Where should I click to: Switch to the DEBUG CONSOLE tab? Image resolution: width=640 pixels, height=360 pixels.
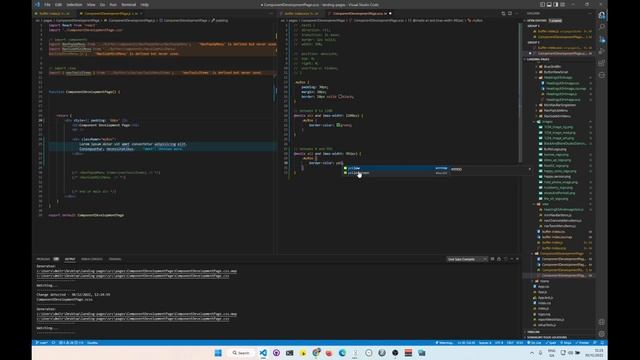pyautogui.click(x=92, y=259)
